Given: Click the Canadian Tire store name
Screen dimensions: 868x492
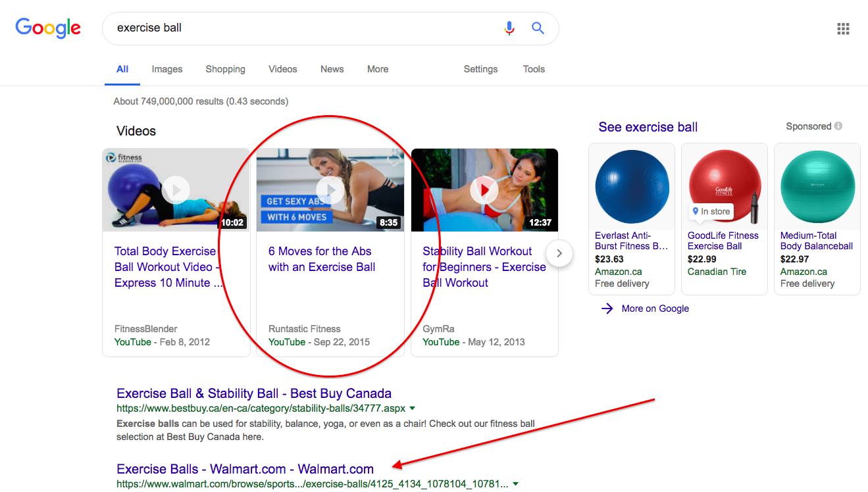Looking at the screenshot, I should coord(717,272).
